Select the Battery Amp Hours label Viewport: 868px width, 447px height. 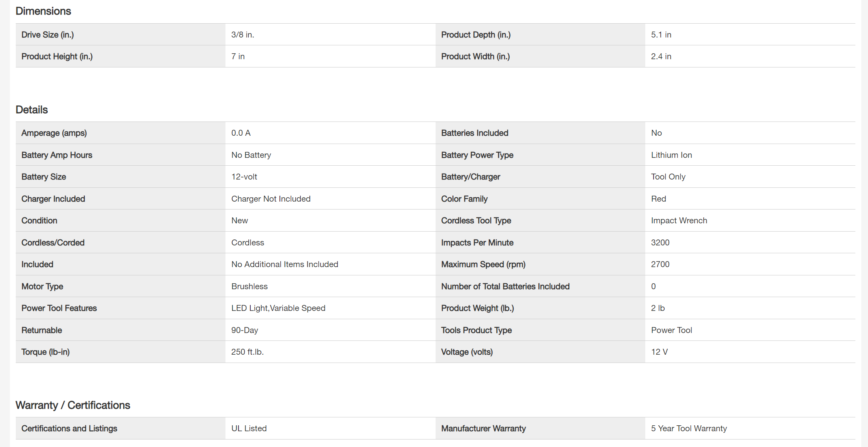[x=57, y=155]
